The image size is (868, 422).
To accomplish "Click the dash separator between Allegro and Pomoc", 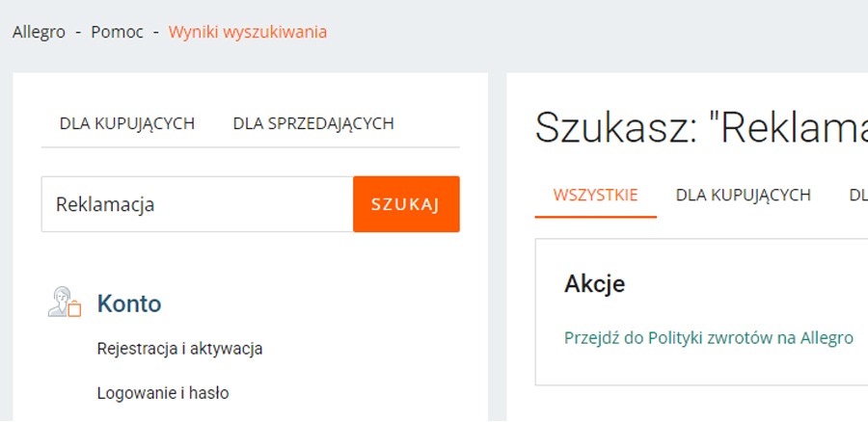I will [x=79, y=33].
